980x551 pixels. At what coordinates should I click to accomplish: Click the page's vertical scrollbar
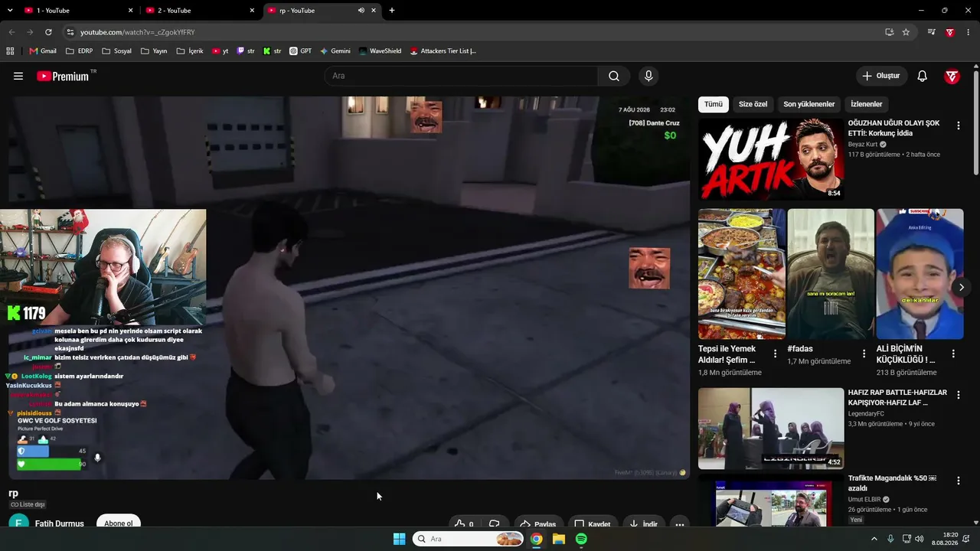coord(976,122)
